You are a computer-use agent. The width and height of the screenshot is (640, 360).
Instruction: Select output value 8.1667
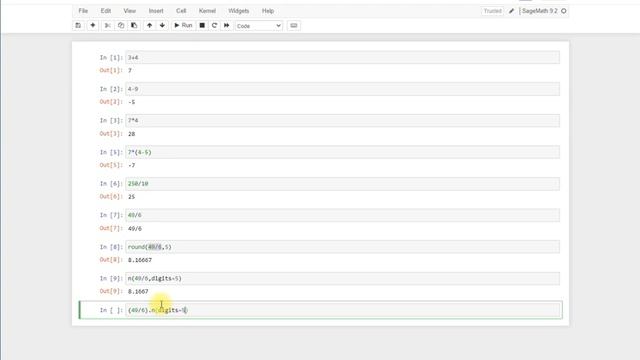coord(138,291)
